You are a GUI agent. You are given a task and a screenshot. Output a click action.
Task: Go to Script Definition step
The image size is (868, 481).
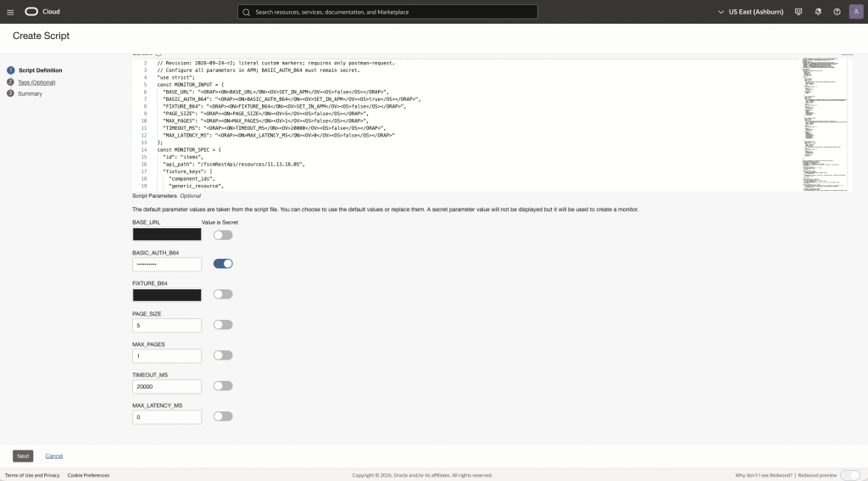pos(40,70)
